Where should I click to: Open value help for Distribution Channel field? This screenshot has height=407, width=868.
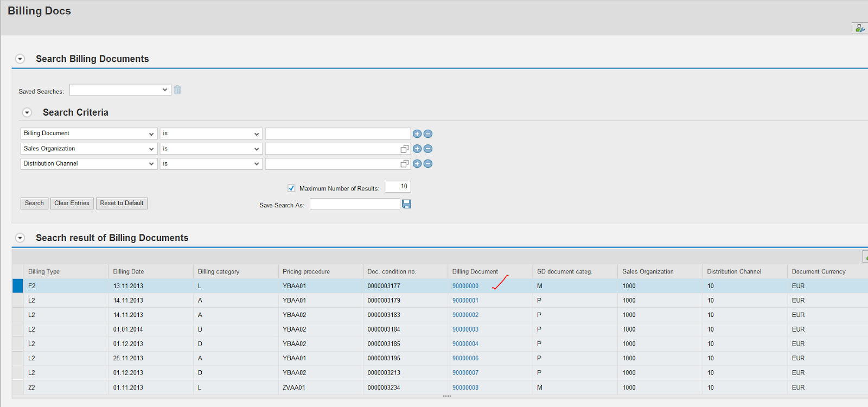click(404, 164)
